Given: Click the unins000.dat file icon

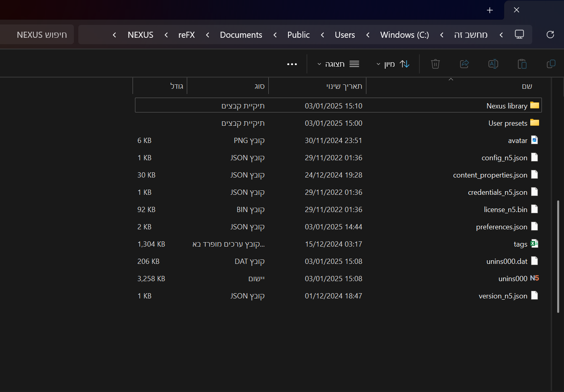Looking at the screenshot, I should click(x=535, y=261).
